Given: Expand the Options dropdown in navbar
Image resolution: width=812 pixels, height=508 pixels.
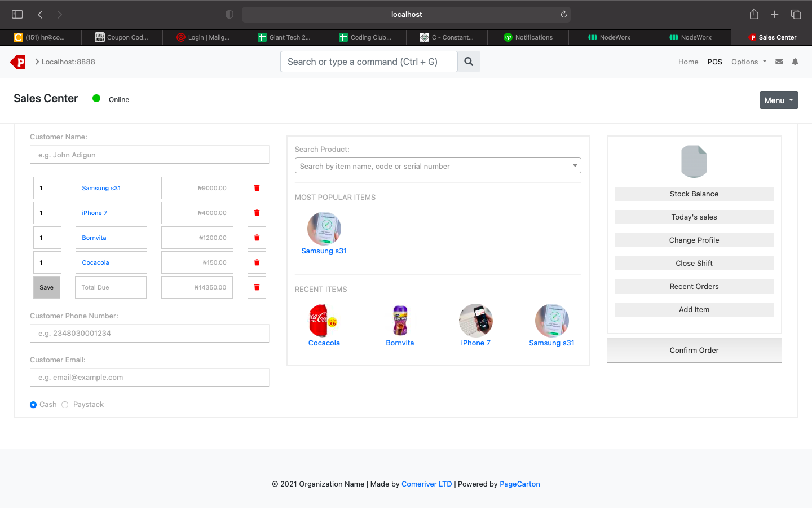Looking at the screenshot, I should [x=748, y=62].
